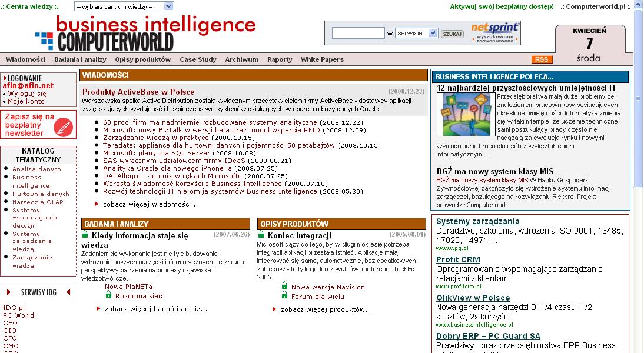
Task: Open Archiwum from the navigation bar
Action: (x=242, y=59)
